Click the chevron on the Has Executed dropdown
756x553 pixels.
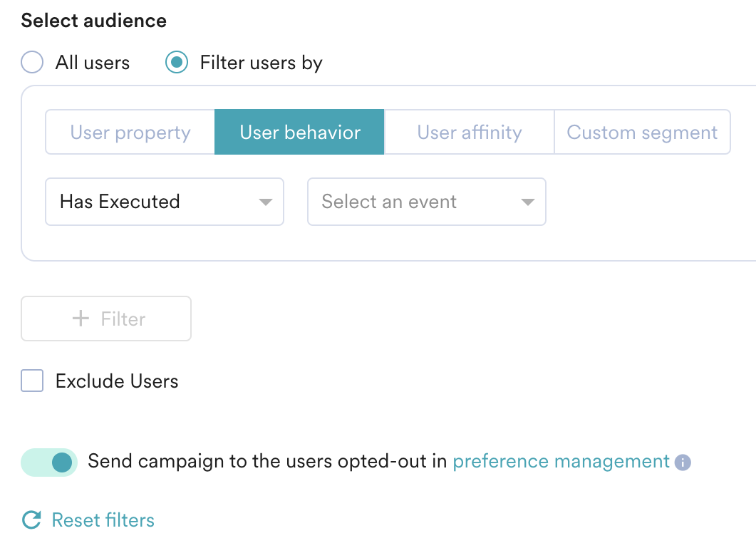(265, 202)
